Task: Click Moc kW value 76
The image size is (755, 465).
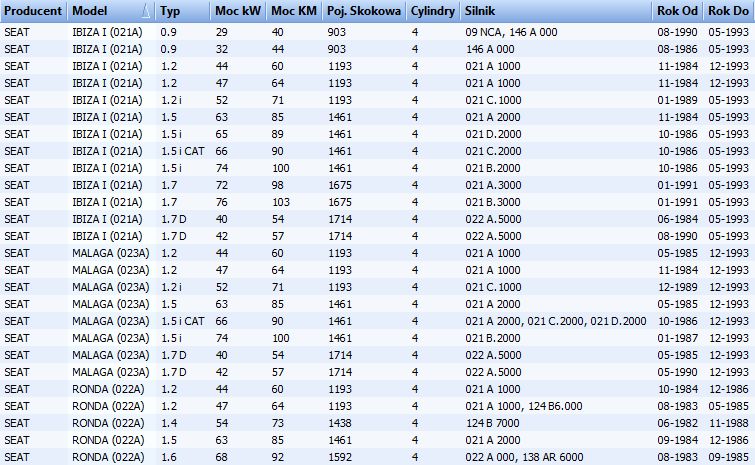Action: (x=221, y=202)
